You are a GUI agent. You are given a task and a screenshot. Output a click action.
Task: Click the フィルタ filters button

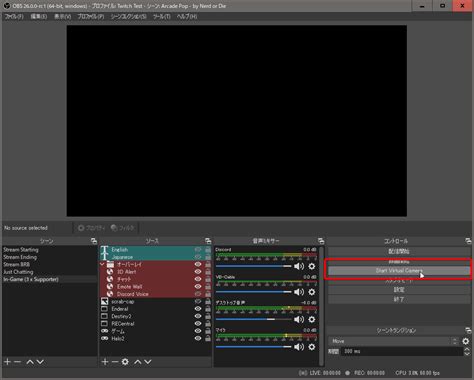123,228
